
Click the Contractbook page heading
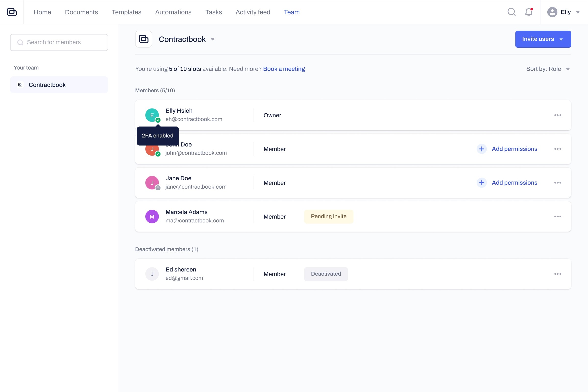coord(182,39)
